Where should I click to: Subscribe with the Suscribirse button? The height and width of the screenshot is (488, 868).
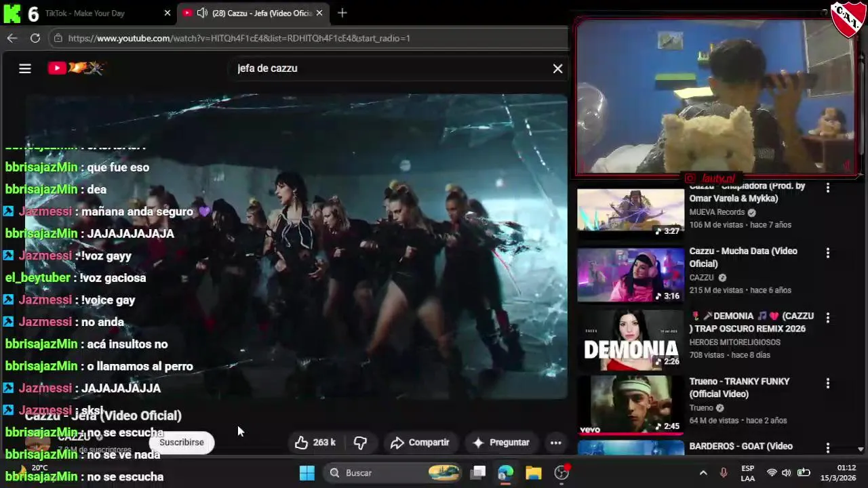182,443
